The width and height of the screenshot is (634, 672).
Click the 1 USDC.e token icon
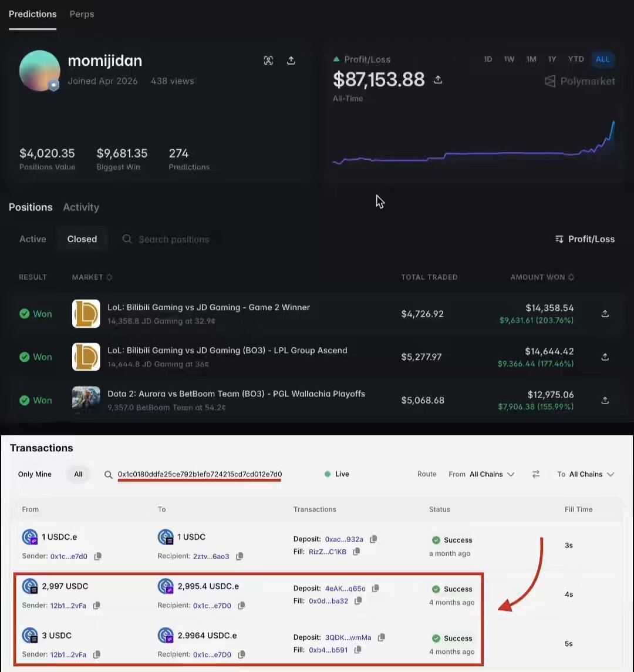29,537
